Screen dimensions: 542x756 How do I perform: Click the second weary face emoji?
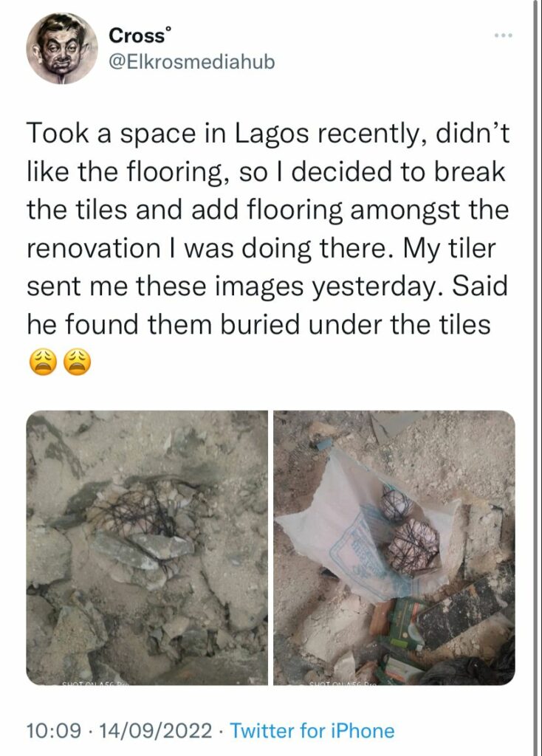[77, 362]
